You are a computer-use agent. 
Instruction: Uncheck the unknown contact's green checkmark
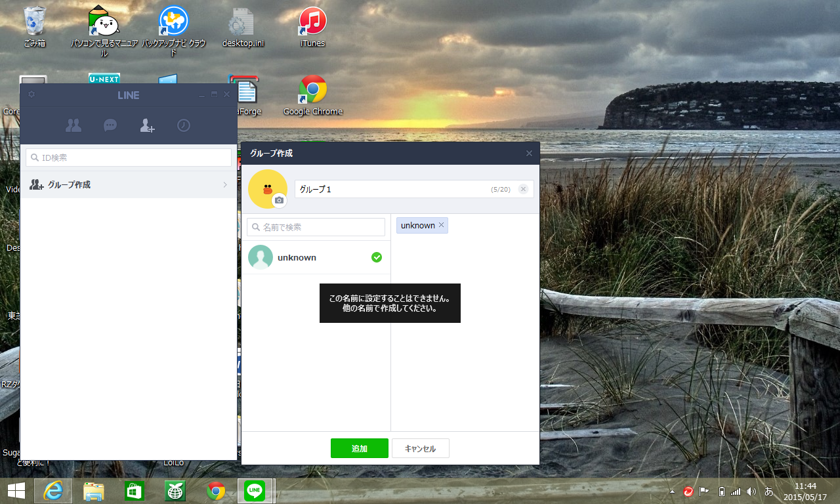[377, 257]
